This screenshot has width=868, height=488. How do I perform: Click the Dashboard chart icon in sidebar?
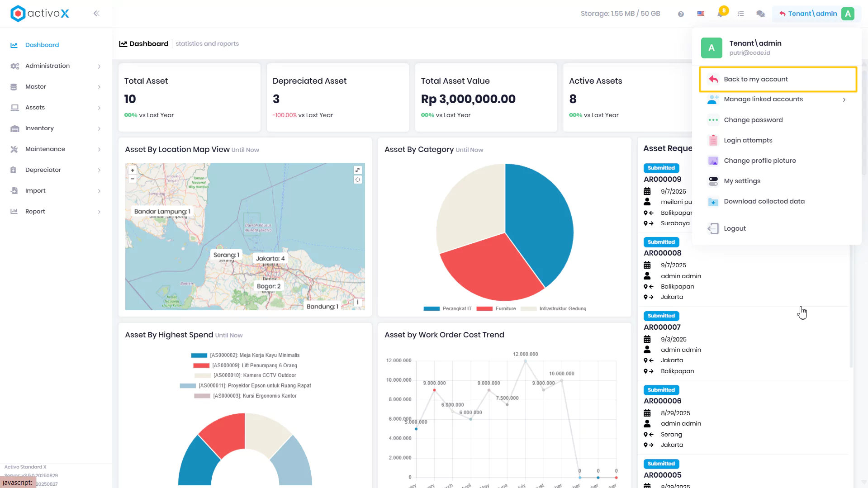point(14,45)
